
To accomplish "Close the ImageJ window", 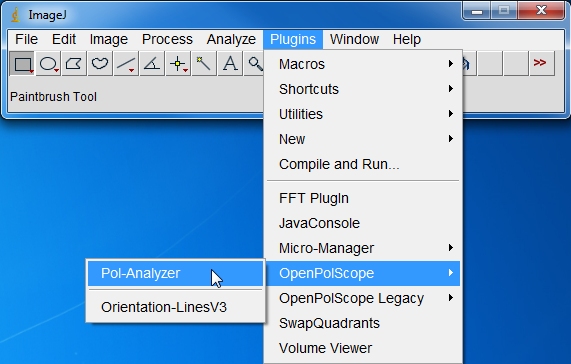I will pos(541,11).
